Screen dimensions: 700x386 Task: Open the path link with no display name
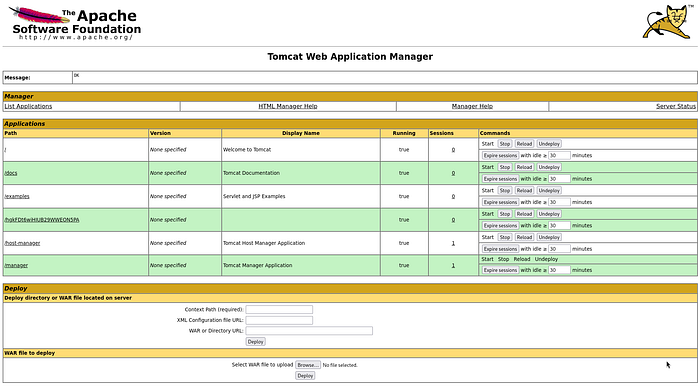pos(42,220)
